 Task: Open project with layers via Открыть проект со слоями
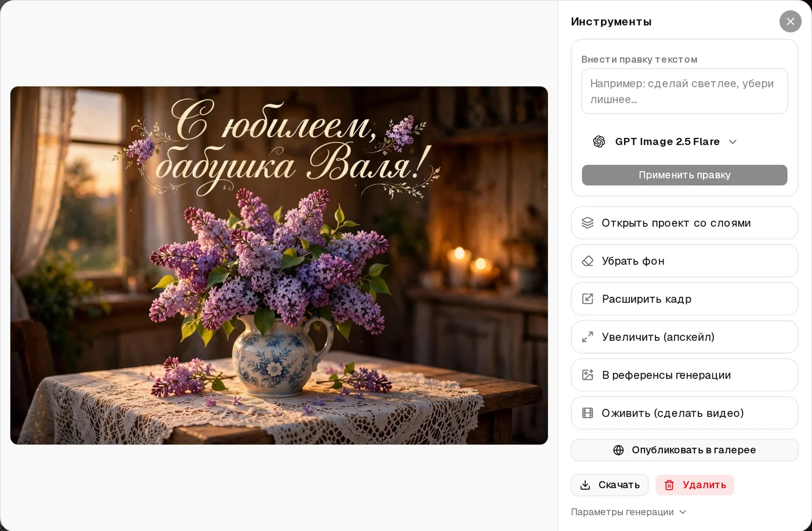point(684,223)
